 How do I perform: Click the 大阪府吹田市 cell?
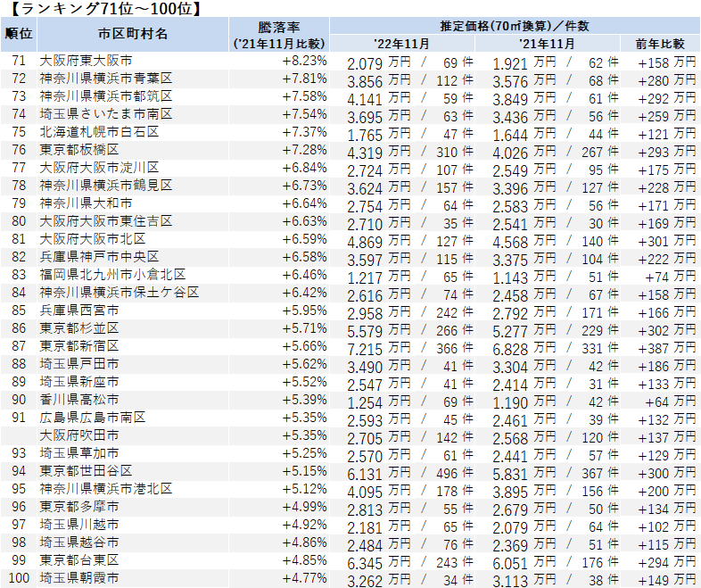point(79,435)
